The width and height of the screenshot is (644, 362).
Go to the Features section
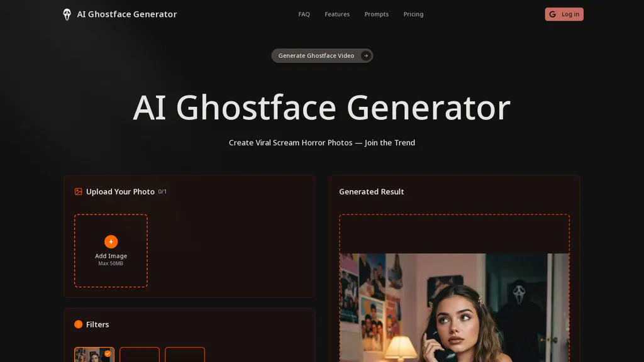point(337,14)
